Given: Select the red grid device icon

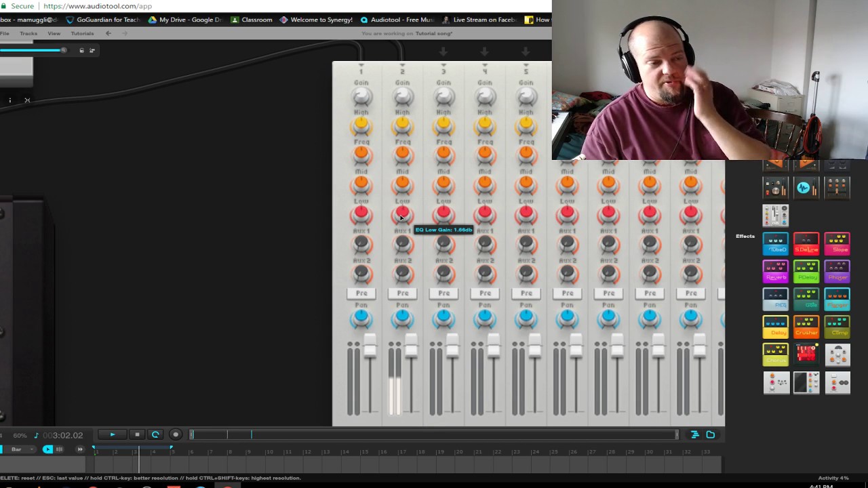Looking at the screenshot, I should [806, 354].
